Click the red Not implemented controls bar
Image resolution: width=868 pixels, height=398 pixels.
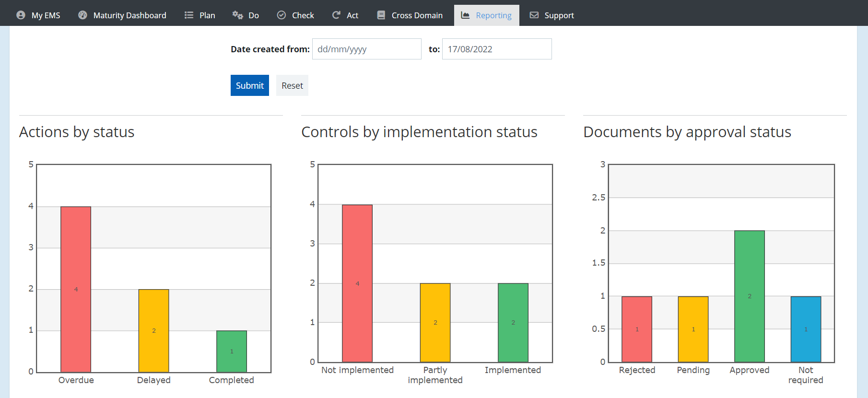click(x=357, y=283)
